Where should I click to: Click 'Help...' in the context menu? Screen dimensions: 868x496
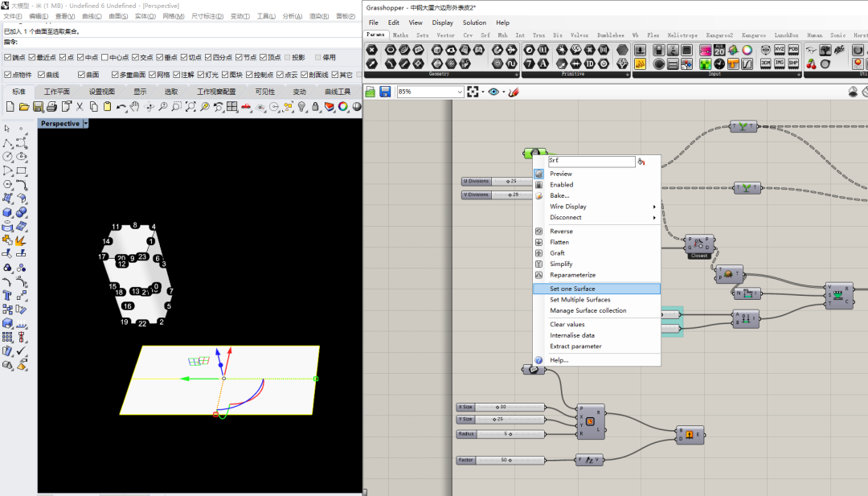click(596, 360)
